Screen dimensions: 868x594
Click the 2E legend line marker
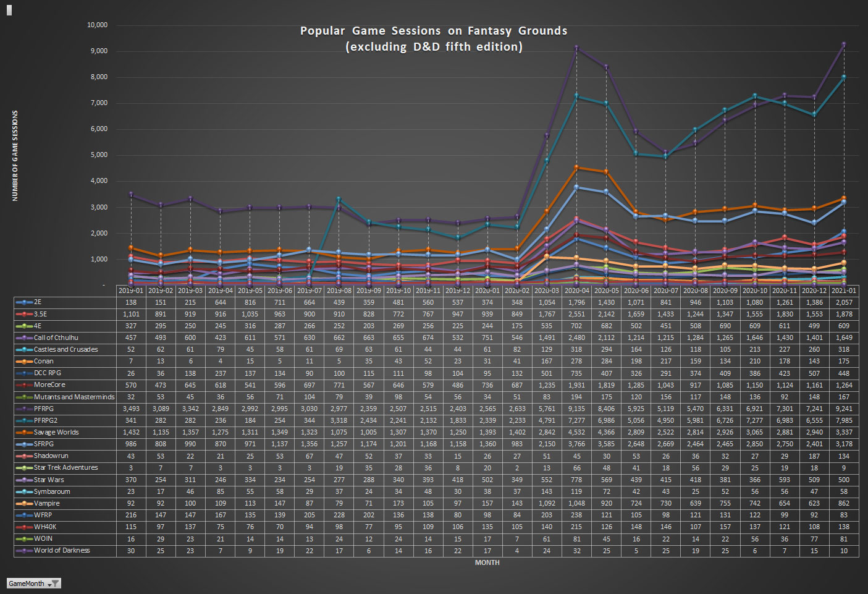[24, 302]
